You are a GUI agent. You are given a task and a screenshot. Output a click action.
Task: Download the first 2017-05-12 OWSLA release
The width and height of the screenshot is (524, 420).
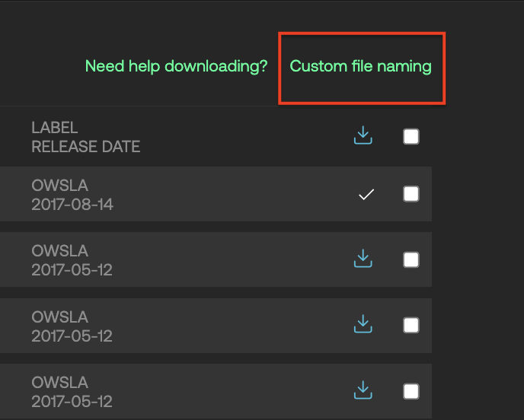click(363, 259)
